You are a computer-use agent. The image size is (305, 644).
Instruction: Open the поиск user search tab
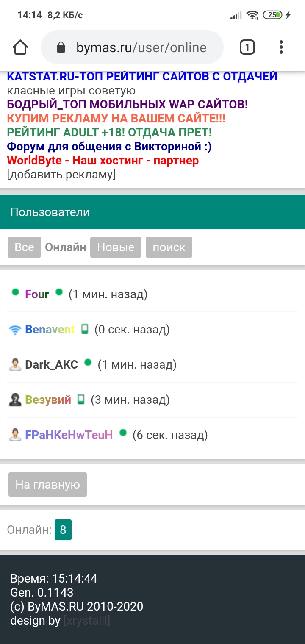tap(169, 247)
